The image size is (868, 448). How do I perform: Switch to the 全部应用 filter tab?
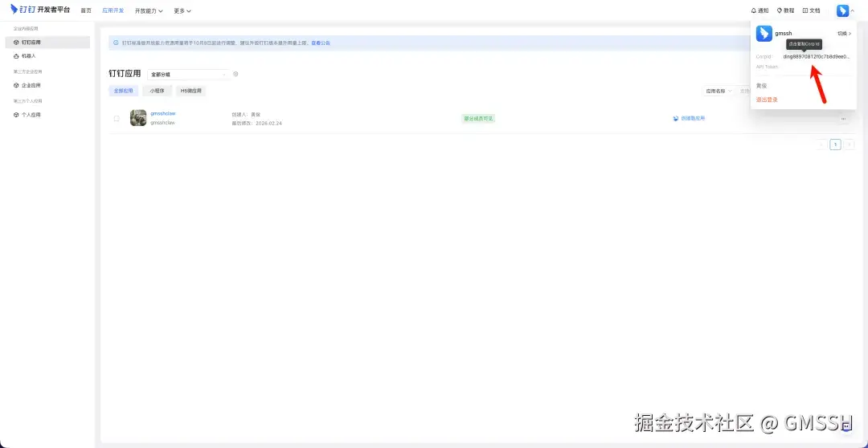click(x=124, y=91)
